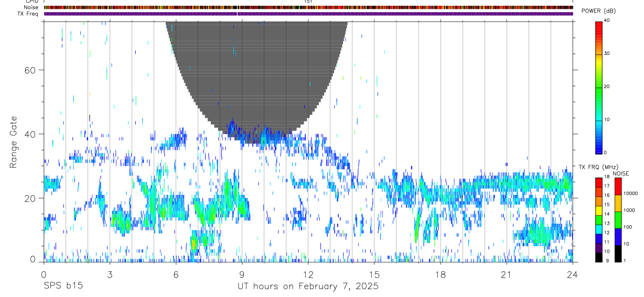Click the 100 label in NOISE legend
The height and width of the screenshot is (297, 644).
627,227
